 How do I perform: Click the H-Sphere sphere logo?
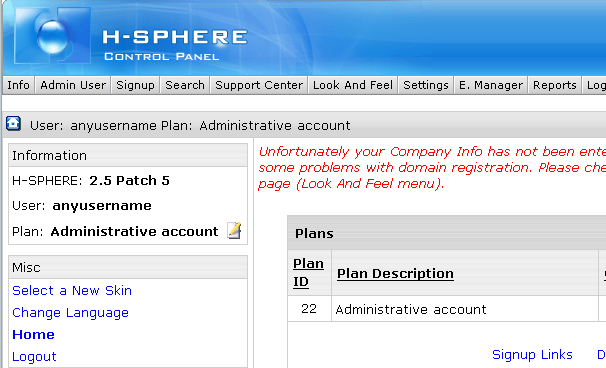[x=53, y=36]
